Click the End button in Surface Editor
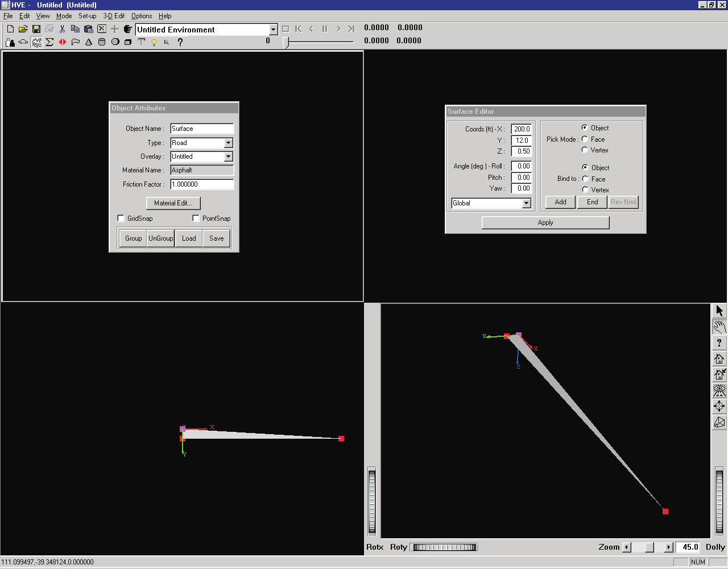The image size is (728, 569). tap(593, 202)
